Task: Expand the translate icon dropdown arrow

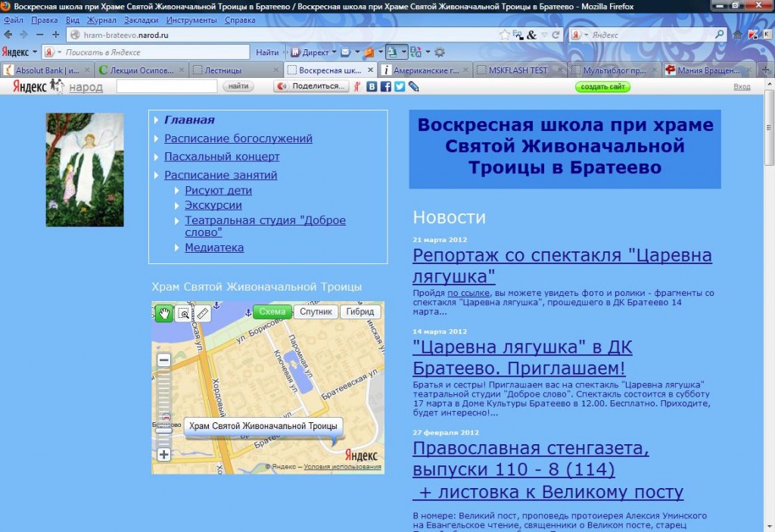Action: (x=428, y=52)
